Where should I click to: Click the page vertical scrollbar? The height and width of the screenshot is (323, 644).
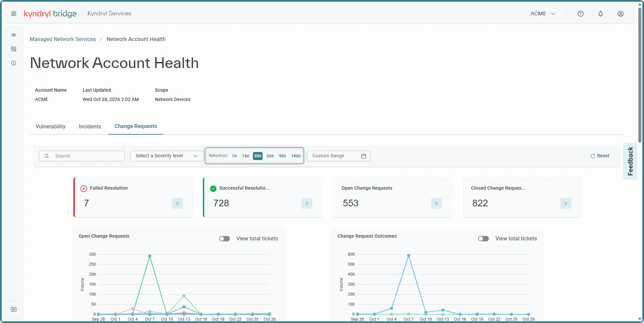pos(640,75)
